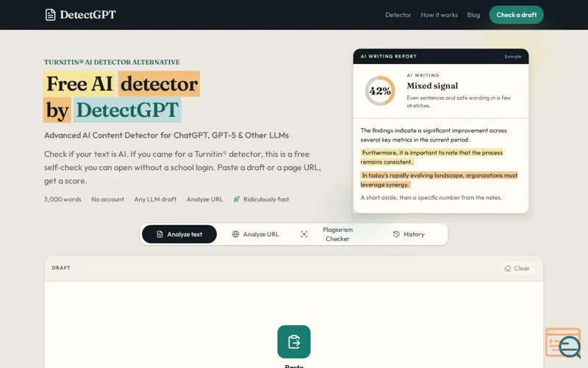Go to How it works page
The width and height of the screenshot is (588, 368).
tap(439, 15)
